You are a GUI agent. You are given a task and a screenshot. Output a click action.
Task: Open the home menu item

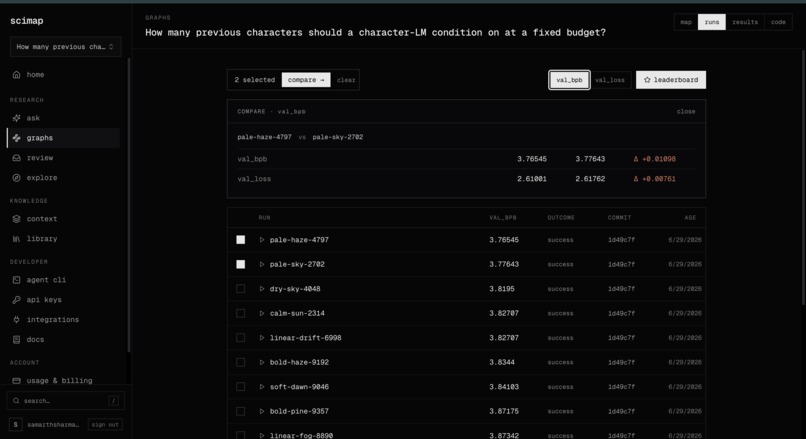[x=64, y=75]
